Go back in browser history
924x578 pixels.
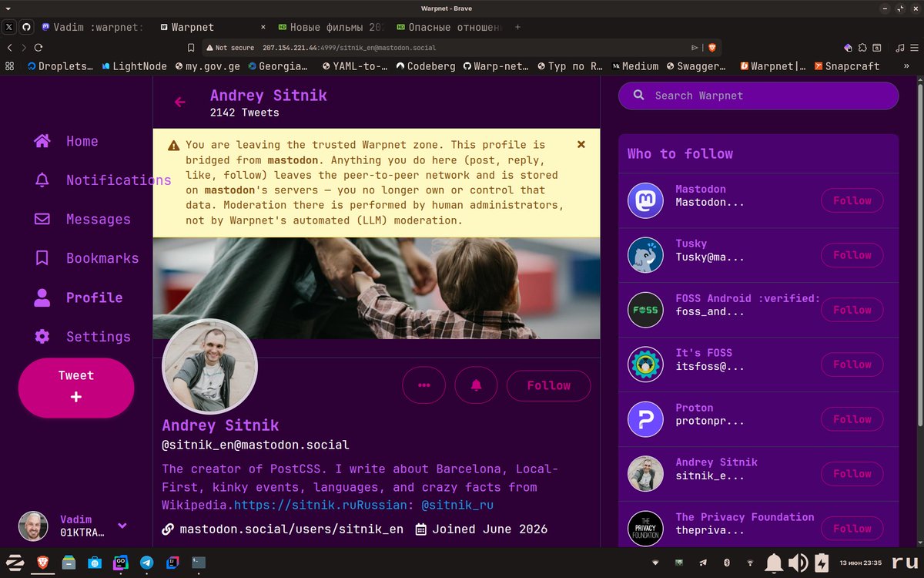point(9,47)
